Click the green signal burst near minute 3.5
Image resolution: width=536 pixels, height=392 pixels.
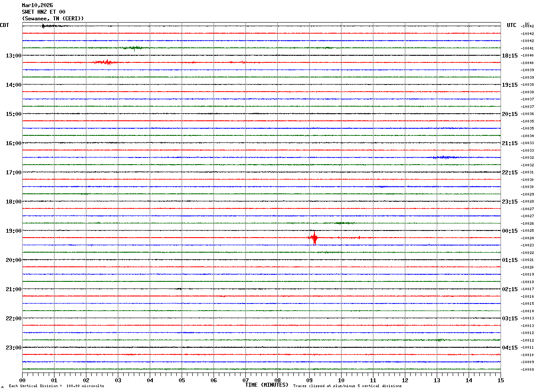133,48
